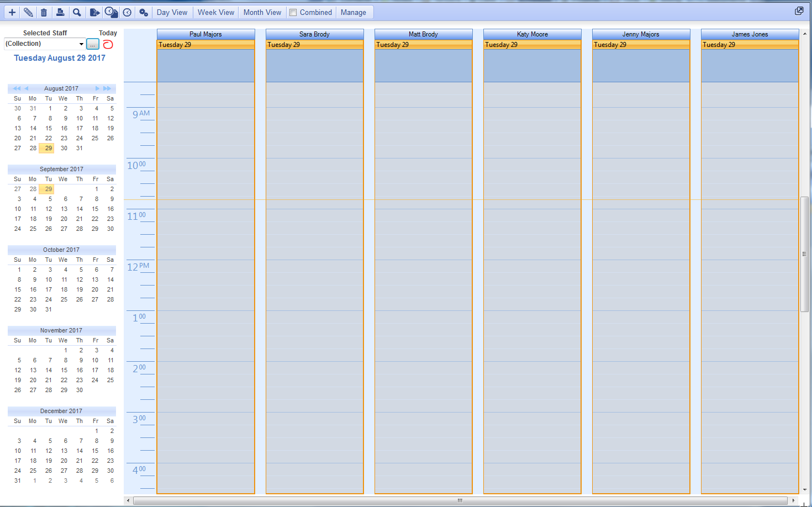Image resolution: width=812 pixels, height=507 pixels.
Task: Click the horizontal scrollbar left arrow
Action: click(x=128, y=500)
